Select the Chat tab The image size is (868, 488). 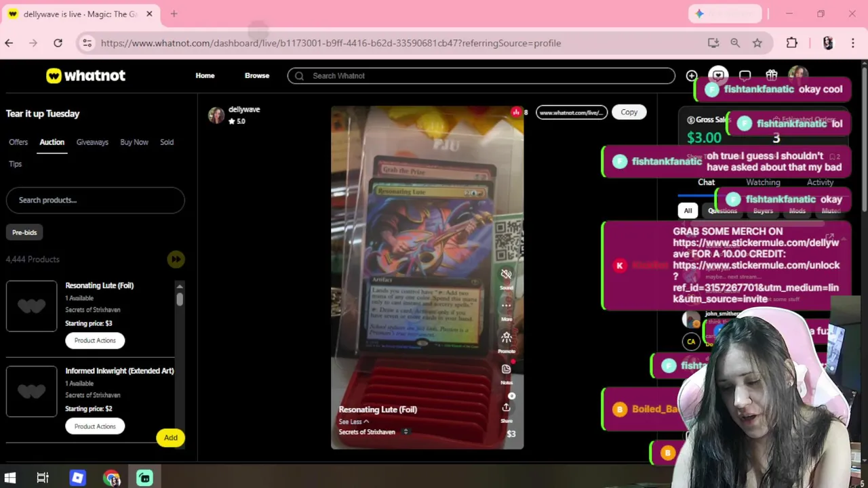pos(706,182)
